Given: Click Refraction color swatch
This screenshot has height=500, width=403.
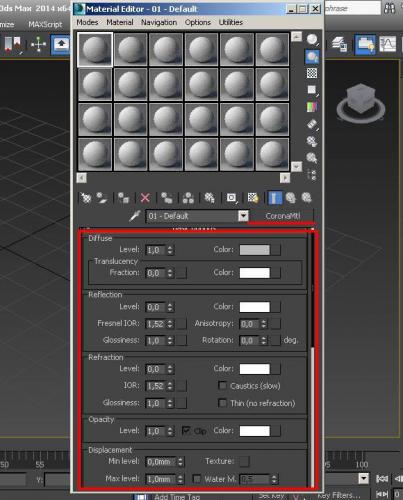Looking at the screenshot, I should pyautogui.click(x=255, y=369).
